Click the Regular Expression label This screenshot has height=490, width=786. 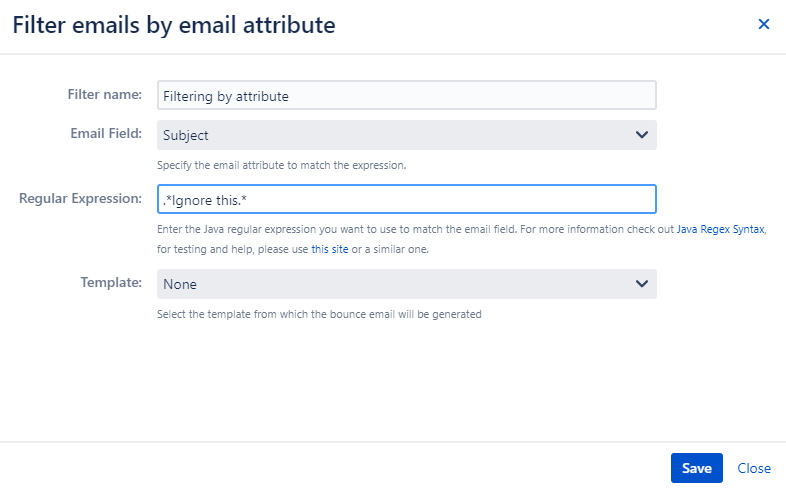coord(81,198)
